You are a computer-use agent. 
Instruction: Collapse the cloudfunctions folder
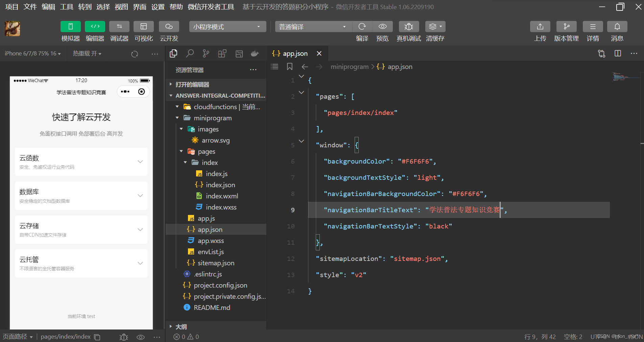[x=216, y=107]
